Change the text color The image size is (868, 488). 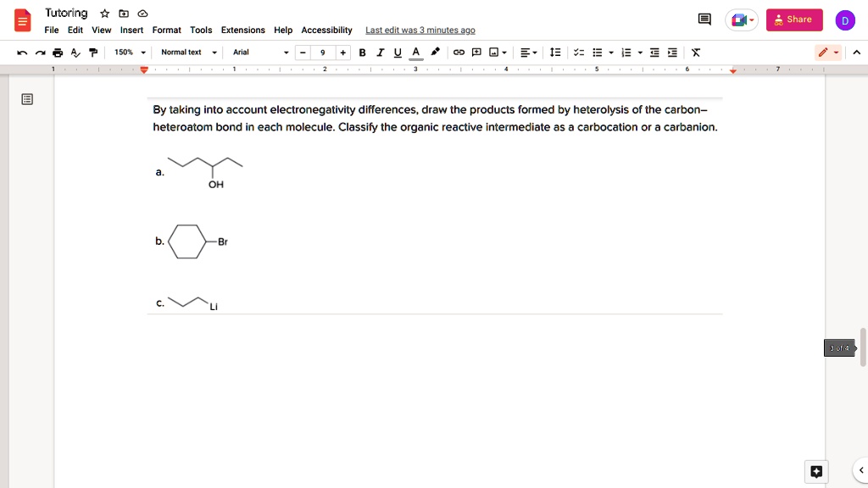(x=415, y=52)
